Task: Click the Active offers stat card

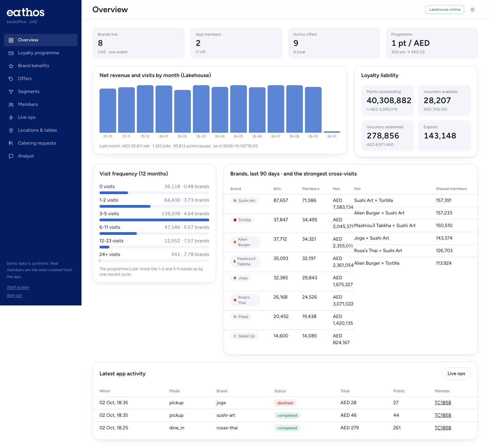Action: pyautogui.click(x=334, y=43)
